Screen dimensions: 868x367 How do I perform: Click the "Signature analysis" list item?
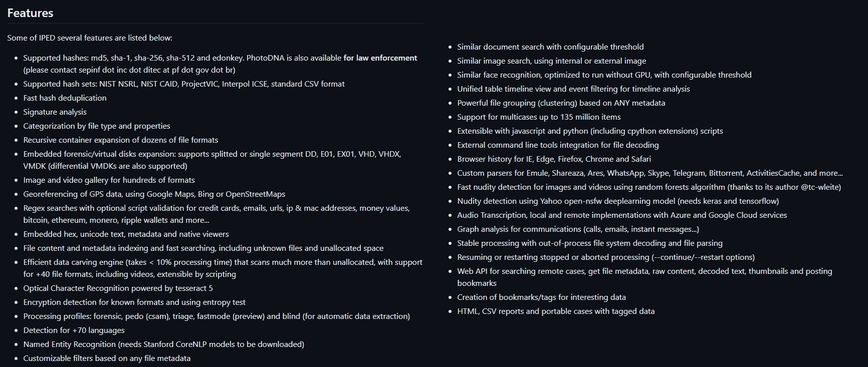[55, 112]
